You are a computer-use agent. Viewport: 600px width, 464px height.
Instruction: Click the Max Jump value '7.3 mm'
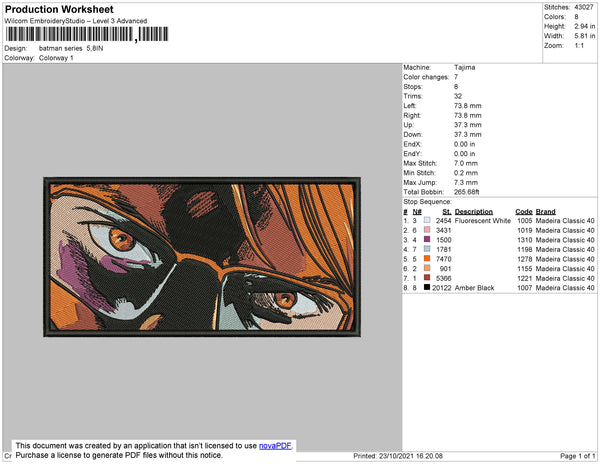pos(466,182)
